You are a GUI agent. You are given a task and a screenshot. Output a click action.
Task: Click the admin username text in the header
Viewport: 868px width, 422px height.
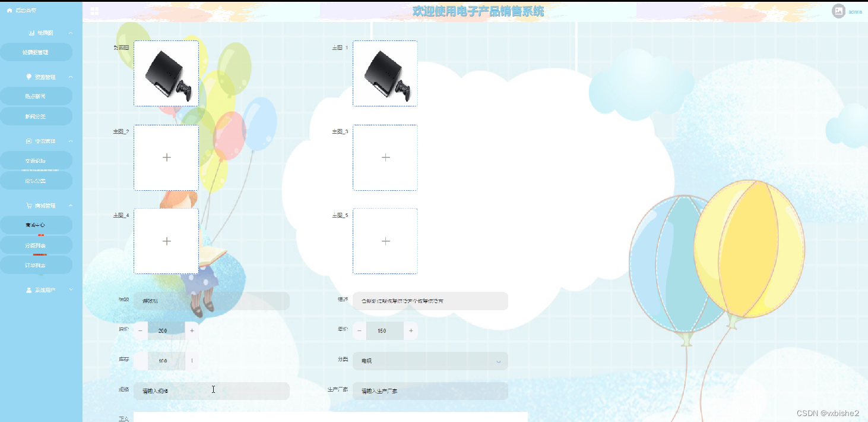point(856,11)
